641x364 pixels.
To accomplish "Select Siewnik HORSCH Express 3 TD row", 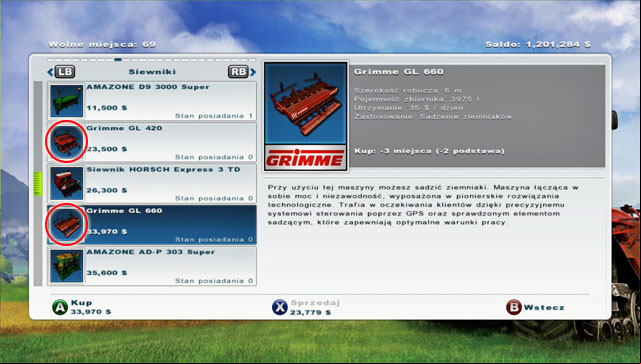I will (152, 183).
